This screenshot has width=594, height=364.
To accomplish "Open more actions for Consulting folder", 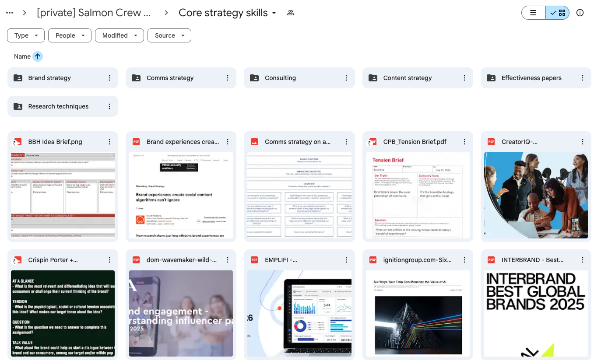I will 346,78.
